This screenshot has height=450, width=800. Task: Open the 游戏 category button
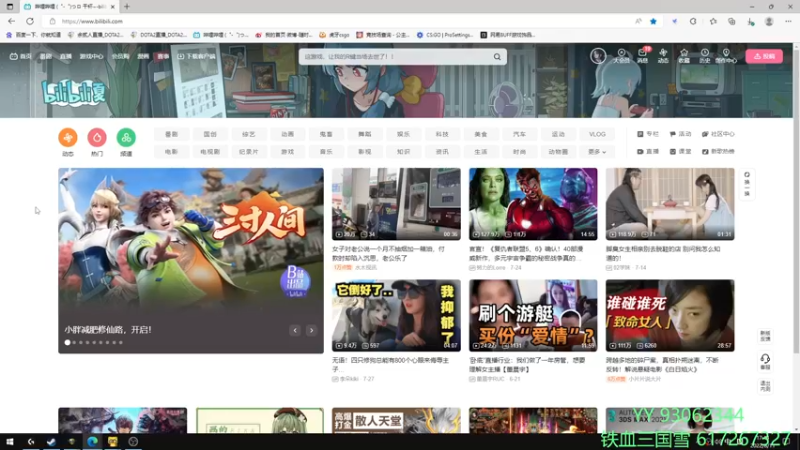tap(287, 152)
